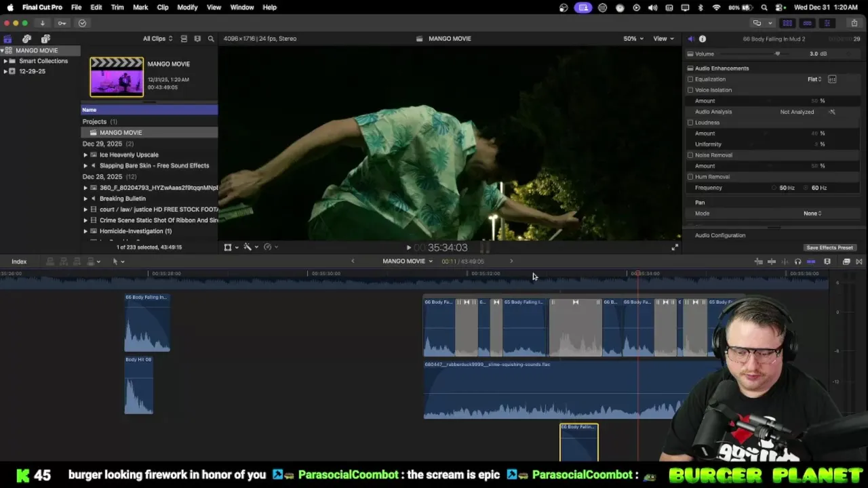Select the arrow tool in timeline toolbar
This screenshot has height=488, width=868.
click(x=115, y=262)
